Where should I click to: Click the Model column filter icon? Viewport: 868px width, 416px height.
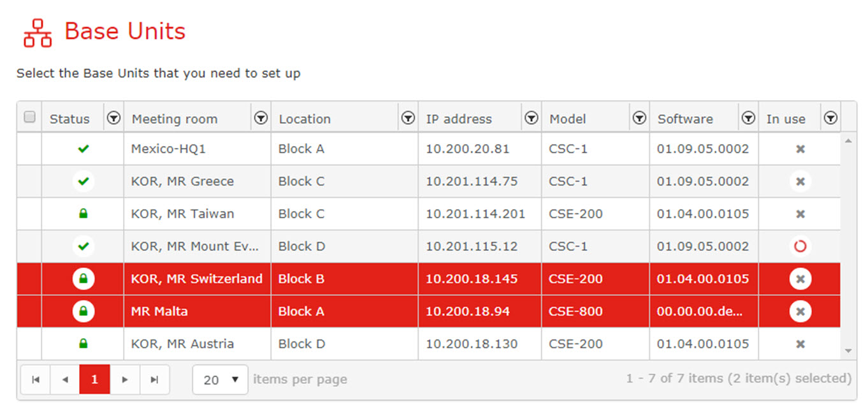(639, 118)
